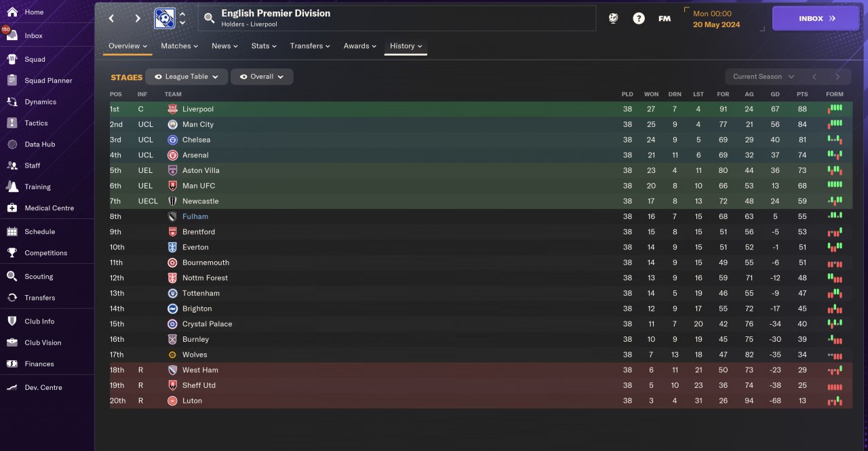Expand the Current Season selector

764,77
